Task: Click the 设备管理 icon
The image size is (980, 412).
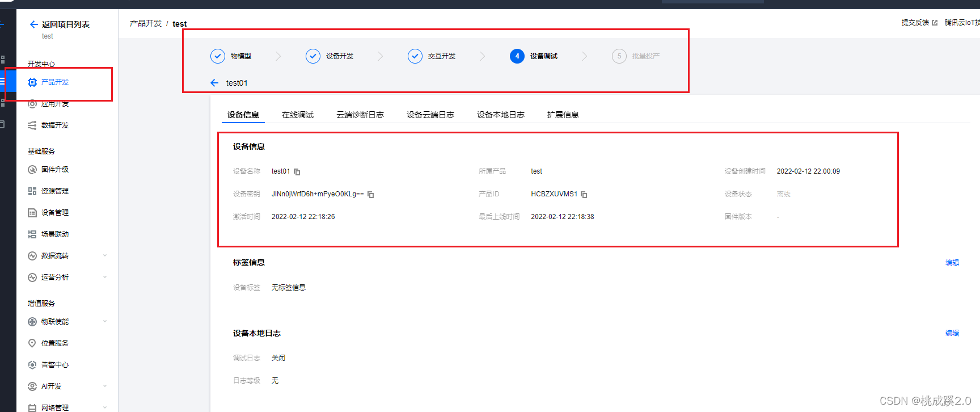Action: [x=32, y=213]
